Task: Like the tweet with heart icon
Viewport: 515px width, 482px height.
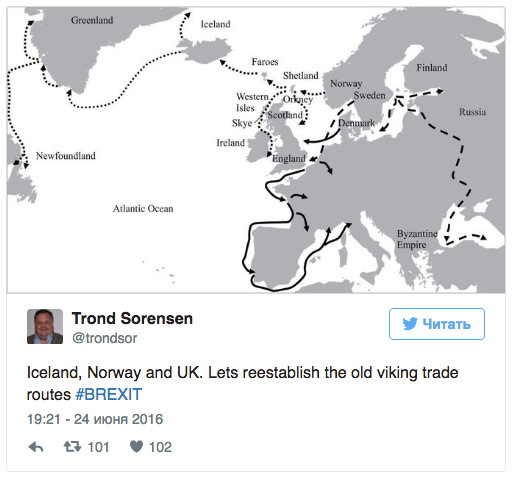Action: pyautogui.click(x=136, y=447)
